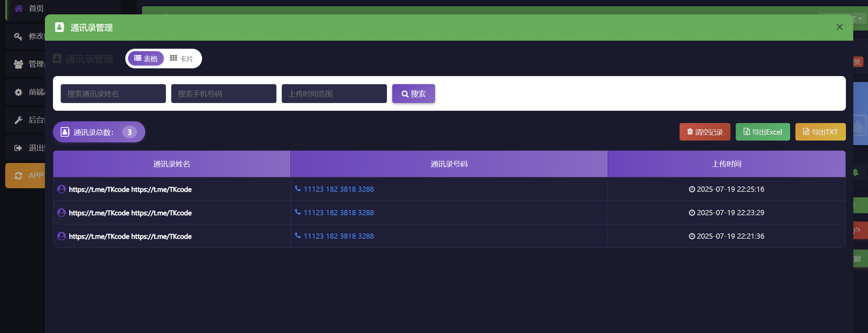
Task: Open the 上传时间范围 date range picker
Action: tap(334, 94)
